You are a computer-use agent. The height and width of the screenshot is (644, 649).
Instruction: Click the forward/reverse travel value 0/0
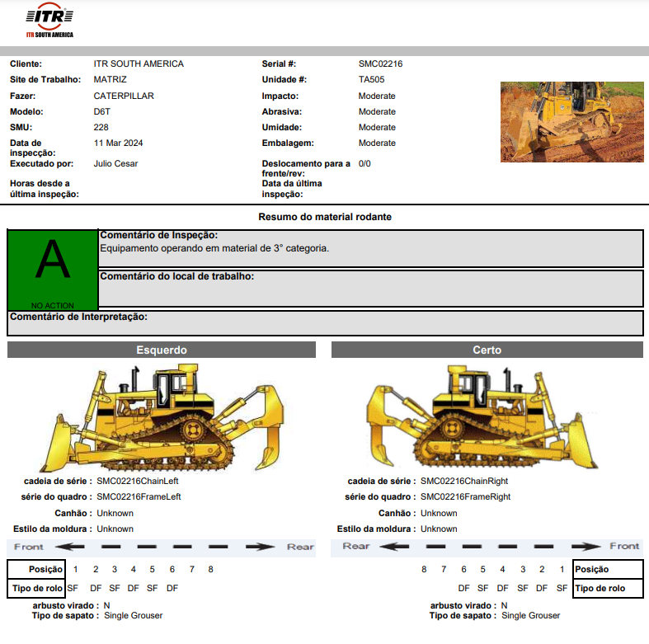pyautogui.click(x=364, y=164)
